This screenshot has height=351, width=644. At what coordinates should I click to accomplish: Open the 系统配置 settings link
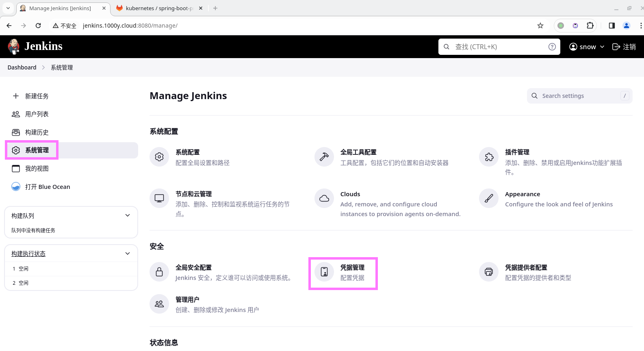(188, 152)
